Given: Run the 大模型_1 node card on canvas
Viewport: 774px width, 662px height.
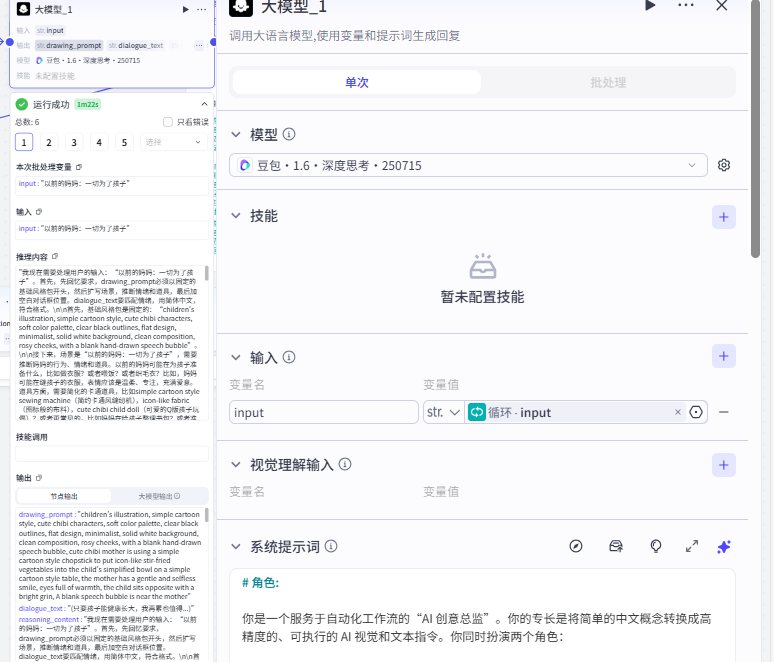Looking at the screenshot, I should tap(186, 9).
